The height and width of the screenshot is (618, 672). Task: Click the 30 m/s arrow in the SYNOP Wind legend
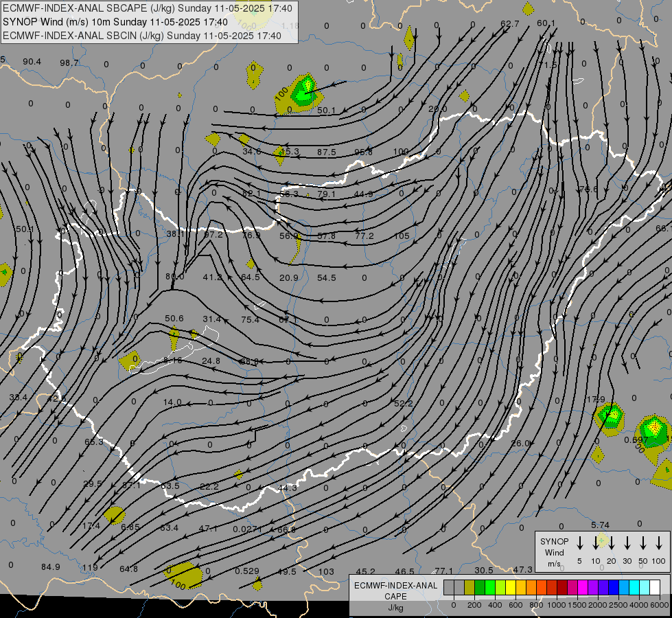tap(627, 543)
